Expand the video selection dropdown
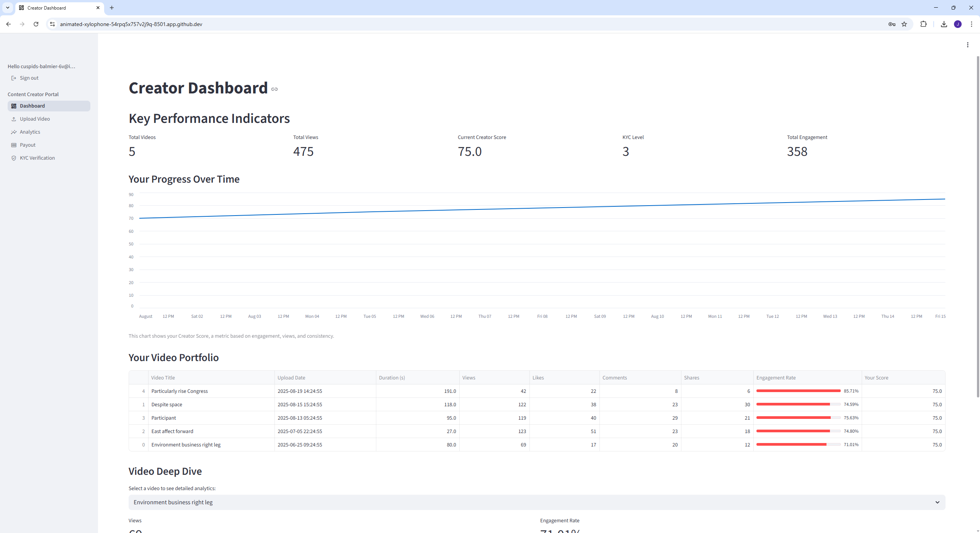The width and height of the screenshot is (980, 533). [536, 502]
